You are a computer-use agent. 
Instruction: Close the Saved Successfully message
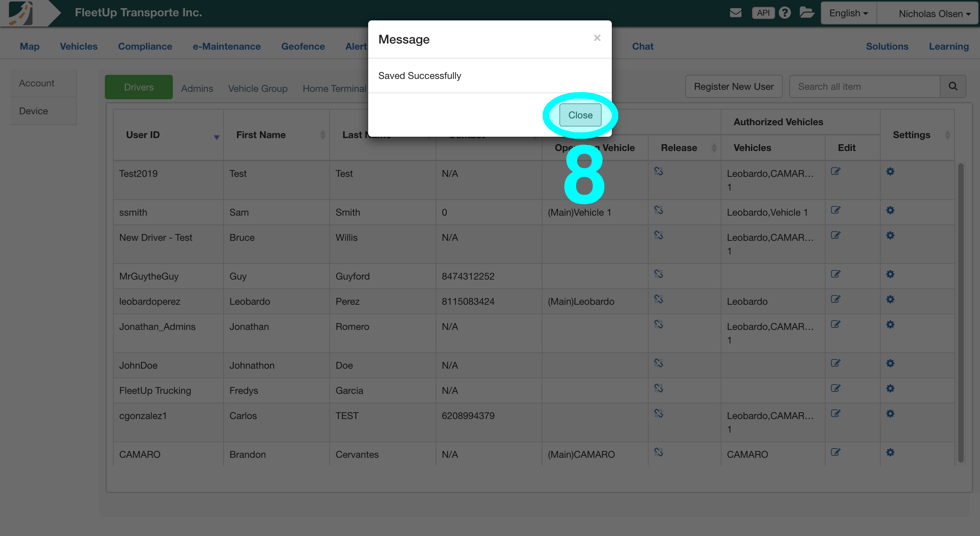580,115
